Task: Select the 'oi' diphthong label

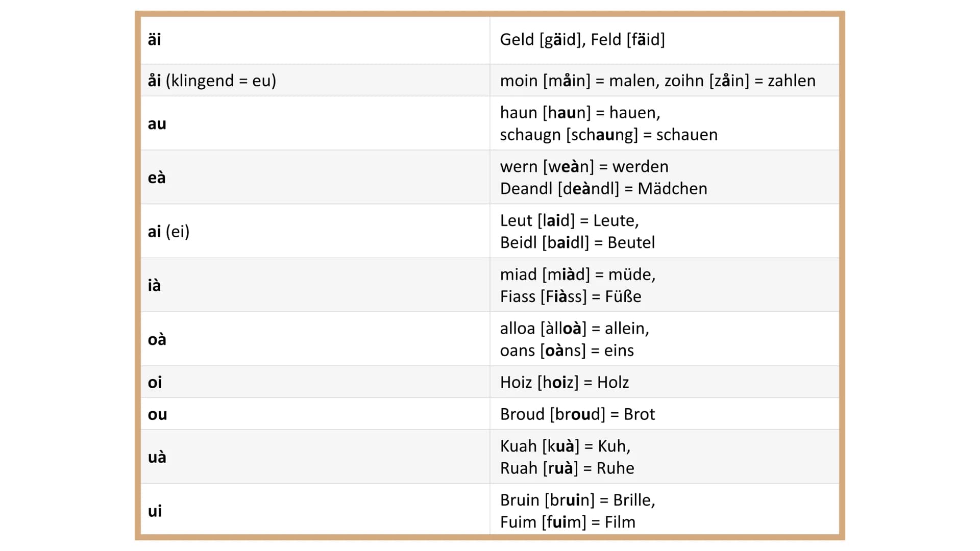Action: point(155,382)
